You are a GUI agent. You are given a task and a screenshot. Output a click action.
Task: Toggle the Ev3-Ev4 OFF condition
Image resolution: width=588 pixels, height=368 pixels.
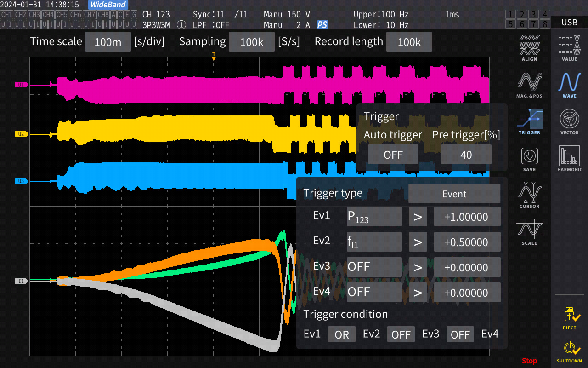click(460, 334)
